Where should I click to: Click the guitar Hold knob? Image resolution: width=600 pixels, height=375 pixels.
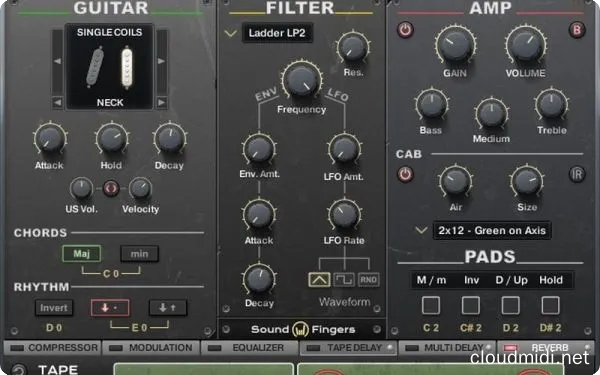[112, 138]
